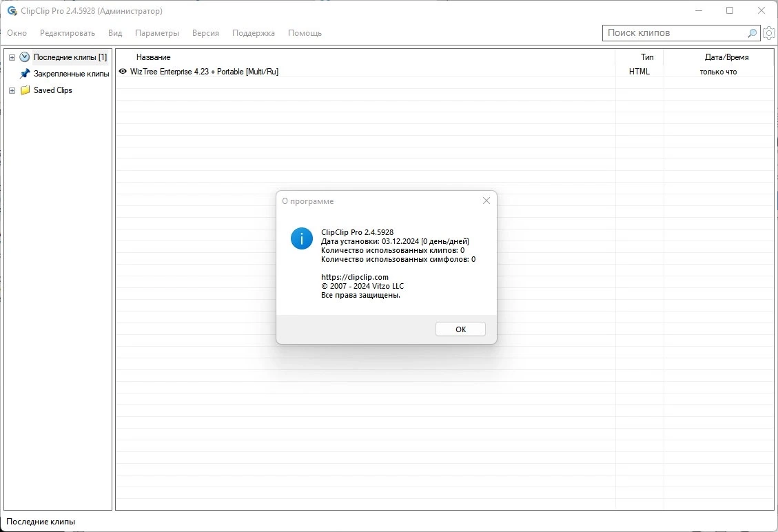Open the Версия menu

tap(205, 33)
